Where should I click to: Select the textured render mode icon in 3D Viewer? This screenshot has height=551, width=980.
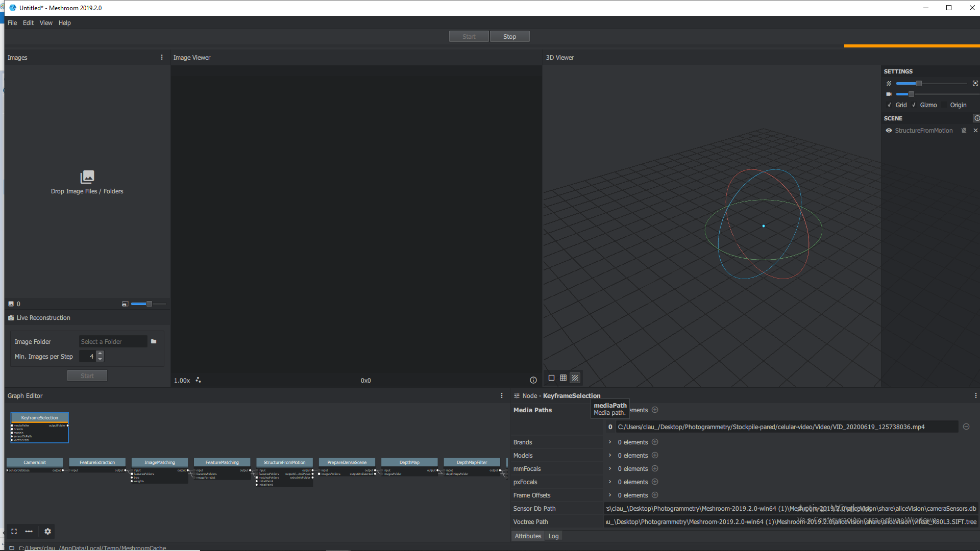tap(575, 378)
